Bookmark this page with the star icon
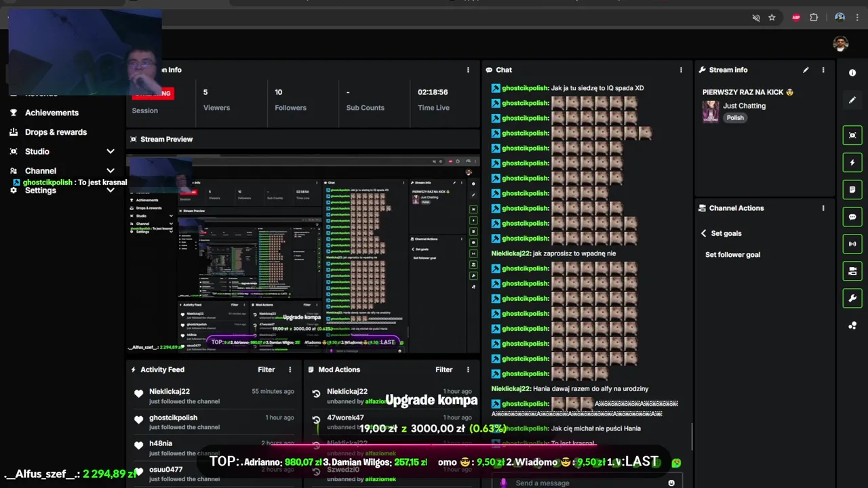The height and width of the screenshot is (488, 868). tap(772, 18)
